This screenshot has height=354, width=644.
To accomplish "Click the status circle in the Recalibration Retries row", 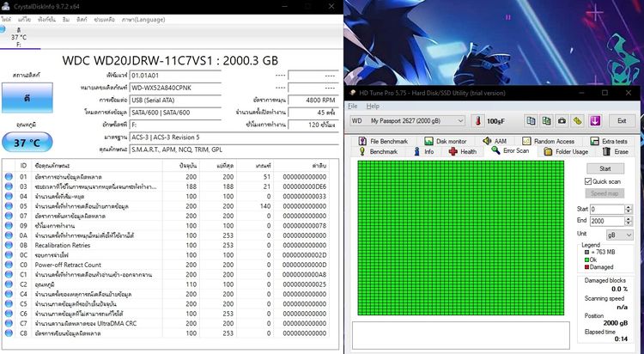I will [9, 245].
